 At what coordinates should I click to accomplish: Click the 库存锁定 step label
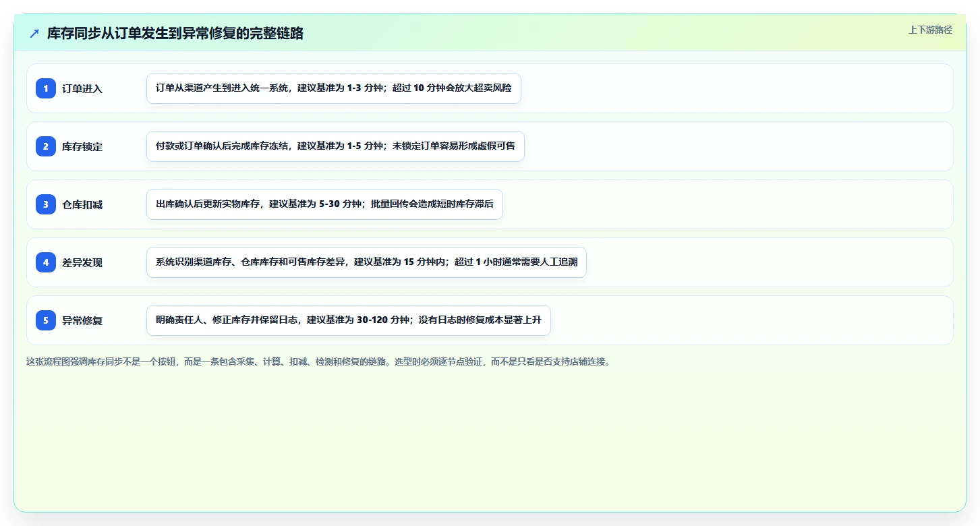[82, 146]
